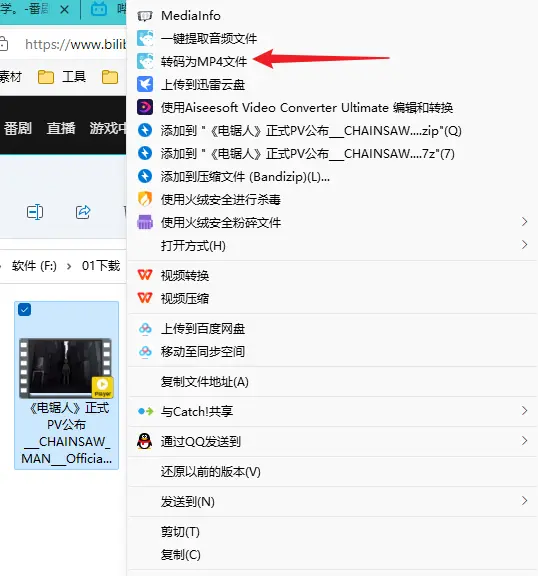This screenshot has width=538, height=576.
Task: Choose 移动至同步空间
Action: click(x=332, y=352)
